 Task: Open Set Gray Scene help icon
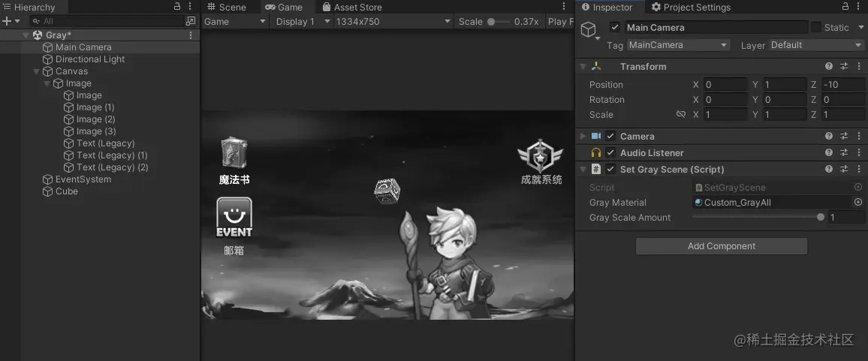tap(829, 170)
